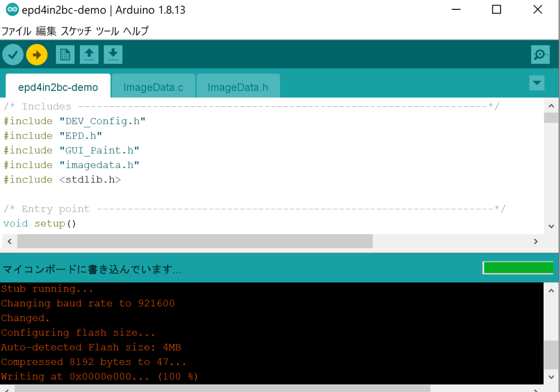This screenshot has height=392, width=560.
Task: Click the line #include "EPD.h"
Action: coord(53,136)
